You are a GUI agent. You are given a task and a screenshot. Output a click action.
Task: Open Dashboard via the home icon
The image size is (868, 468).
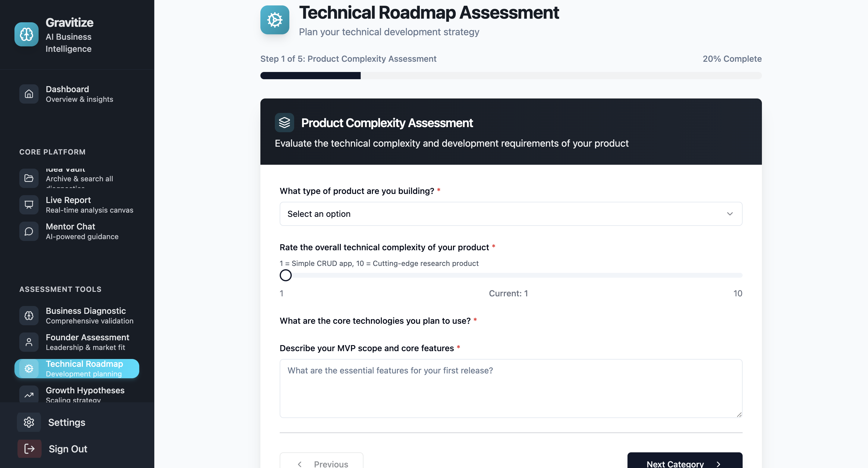click(x=29, y=94)
